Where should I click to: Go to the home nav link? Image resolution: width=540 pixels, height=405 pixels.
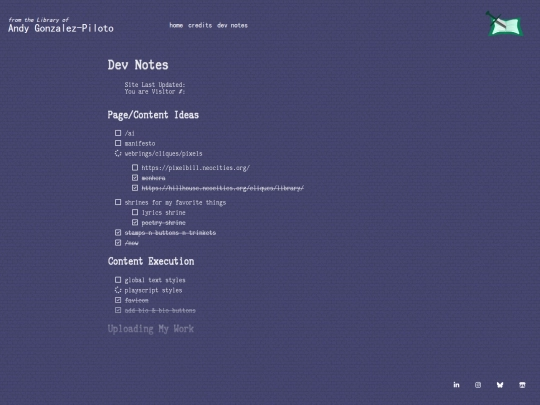pos(176,25)
